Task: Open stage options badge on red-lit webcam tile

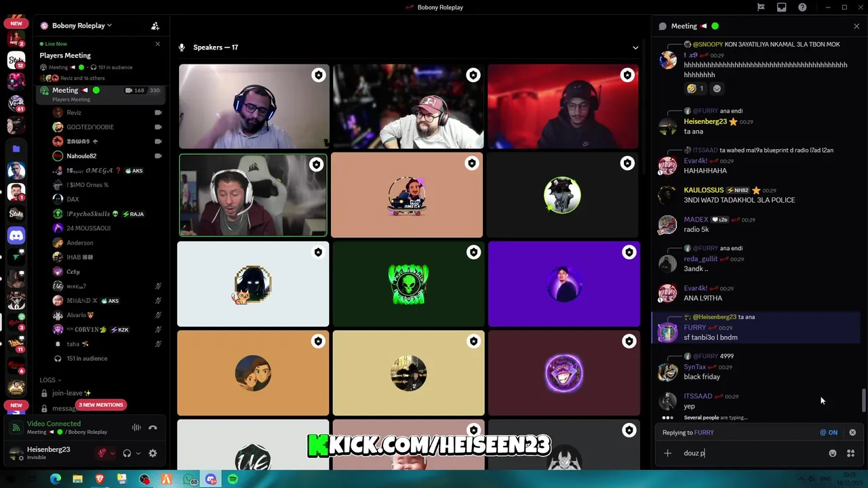Action: (x=627, y=75)
